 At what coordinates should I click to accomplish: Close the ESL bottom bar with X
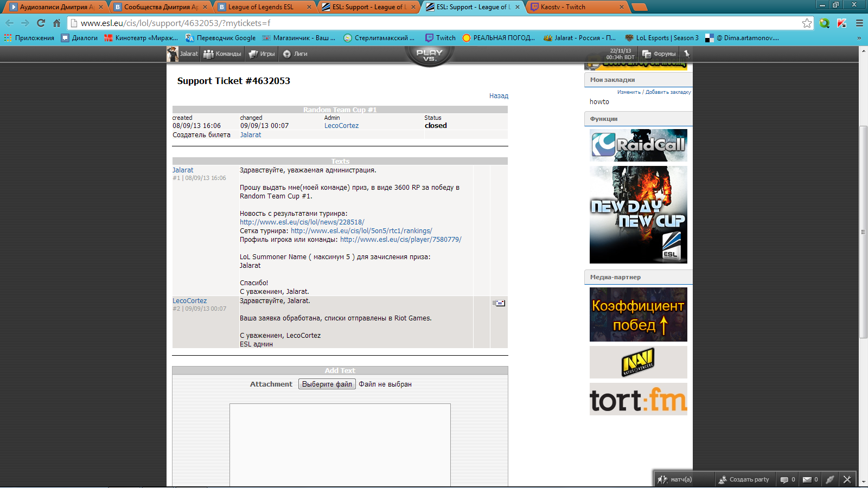pos(847,479)
